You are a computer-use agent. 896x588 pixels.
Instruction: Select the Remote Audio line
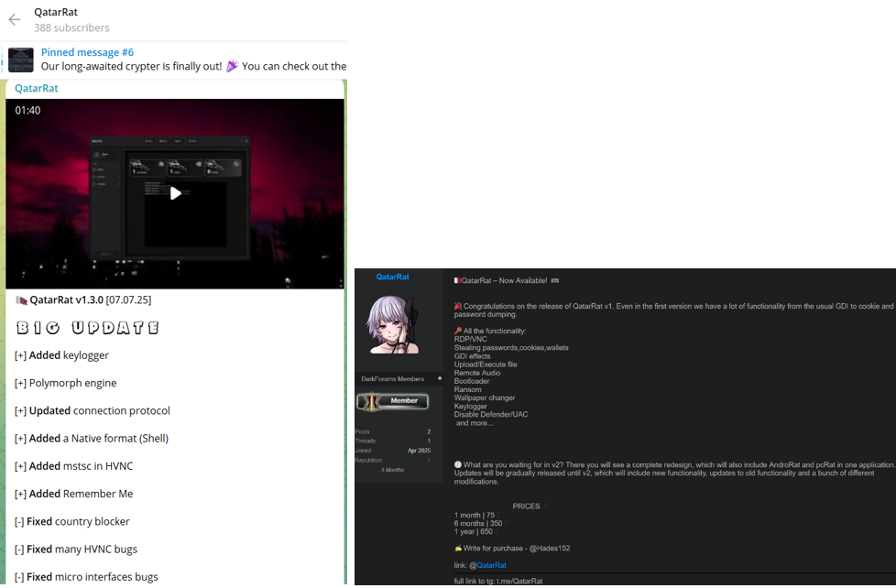pos(477,373)
